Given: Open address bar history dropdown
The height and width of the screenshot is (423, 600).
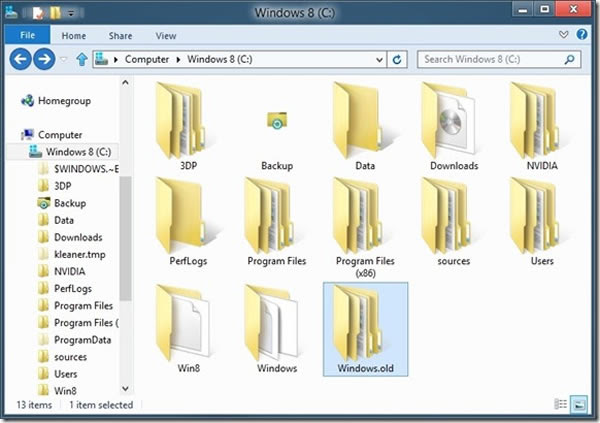Looking at the screenshot, I should pyautogui.click(x=379, y=60).
